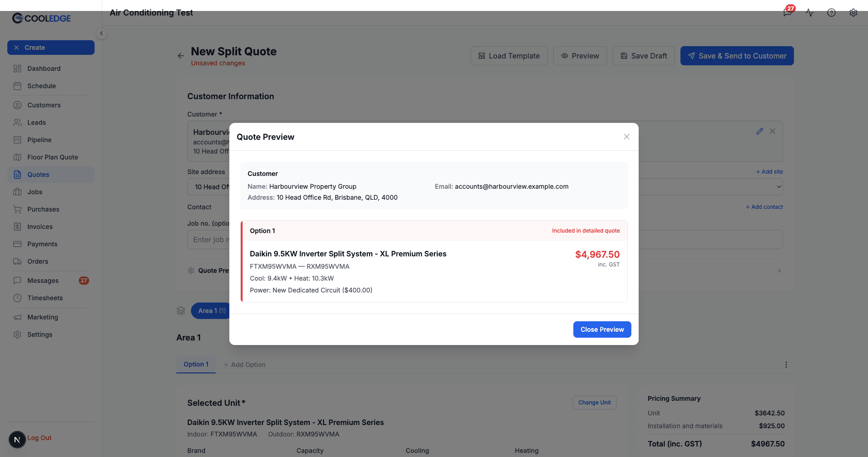Click the areas layers icon

click(x=181, y=311)
